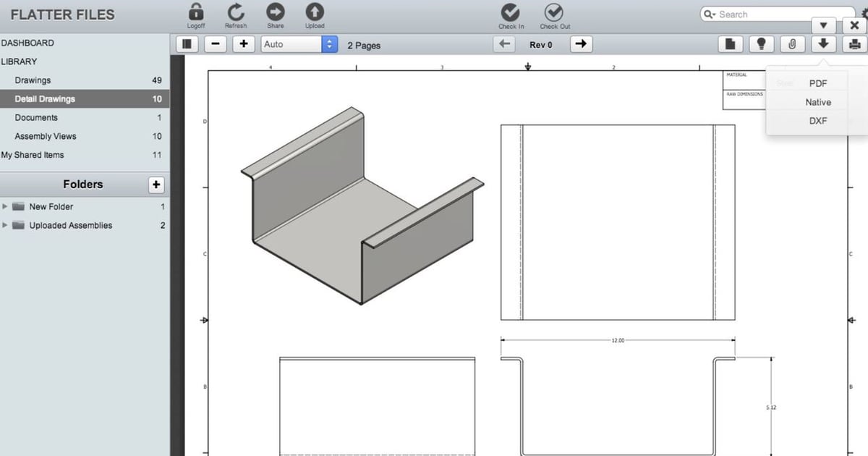Choose DXF download format
The image size is (868, 456).
click(818, 121)
